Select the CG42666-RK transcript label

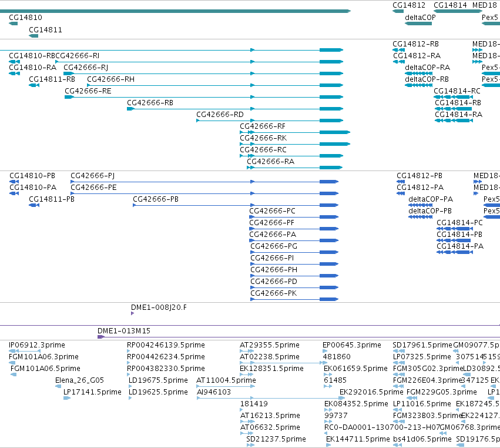pyautogui.click(x=263, y=138)
